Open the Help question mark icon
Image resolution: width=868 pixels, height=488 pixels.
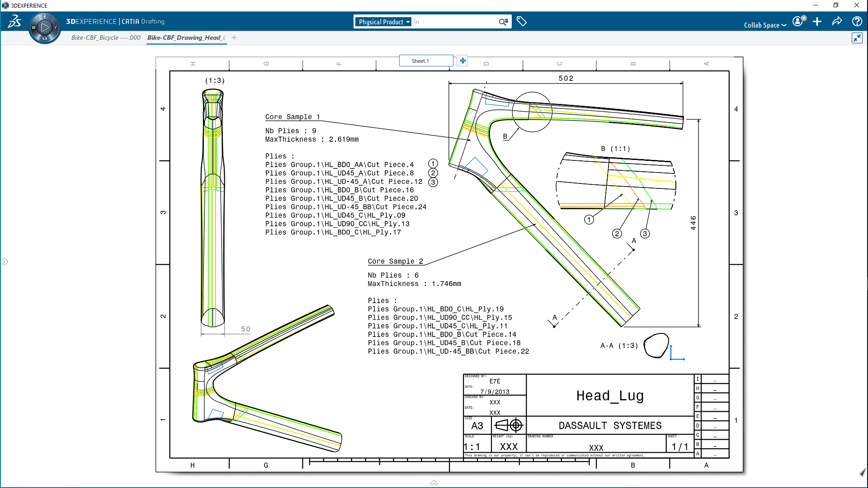857,21
